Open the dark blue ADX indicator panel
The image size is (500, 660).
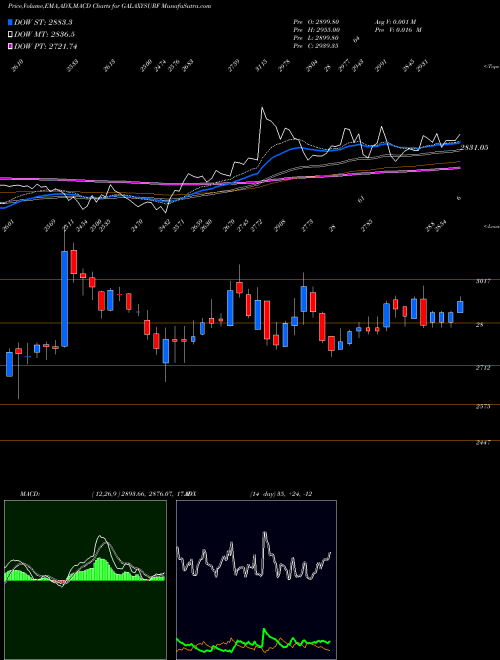click(256, 580)
